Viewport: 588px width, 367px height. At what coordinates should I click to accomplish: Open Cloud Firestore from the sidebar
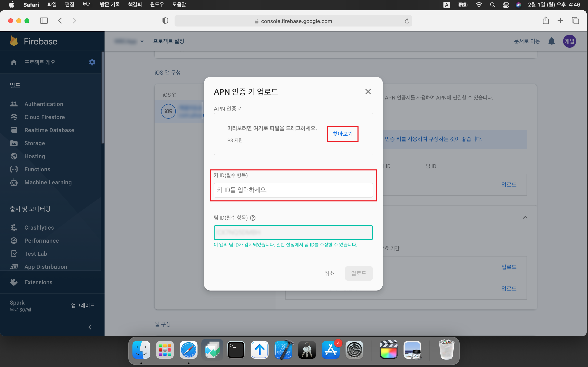pos(45,117)
